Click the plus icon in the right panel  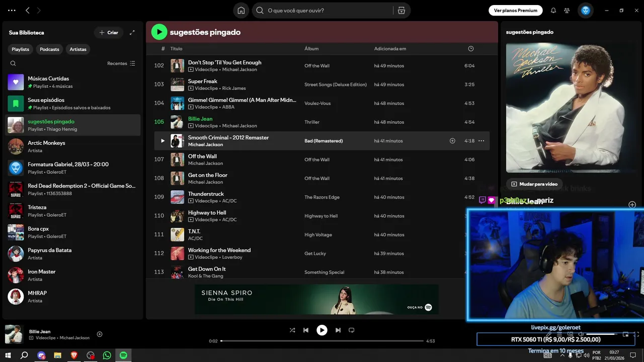click(x=632, y=205)
